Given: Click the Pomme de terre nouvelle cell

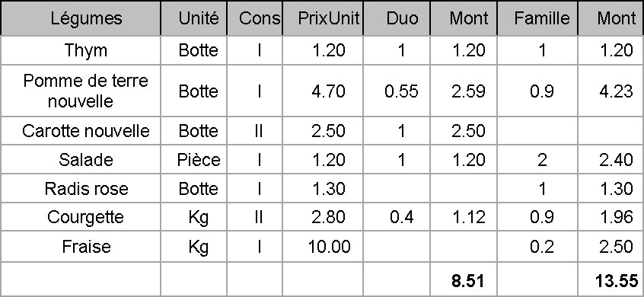Looking at the screenshot, I should tap(81, 91).
